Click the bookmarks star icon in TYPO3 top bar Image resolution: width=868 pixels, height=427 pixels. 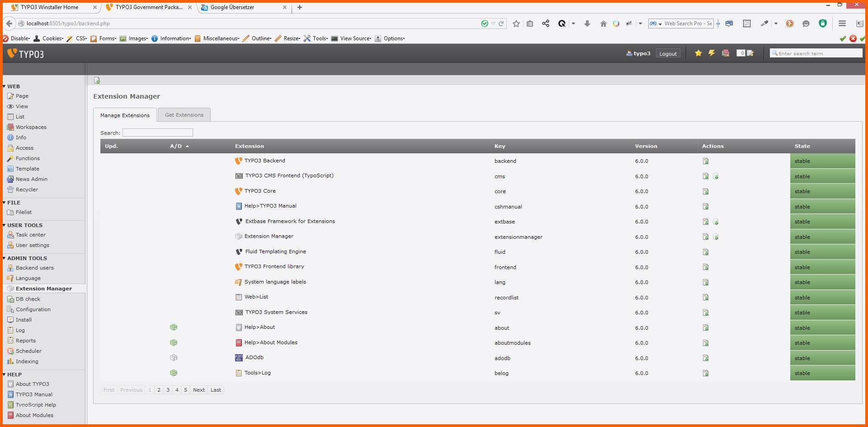pos(698,53)
